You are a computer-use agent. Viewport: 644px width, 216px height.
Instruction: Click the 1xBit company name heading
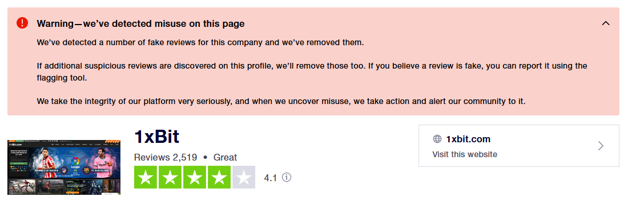(x=157, y=137)
